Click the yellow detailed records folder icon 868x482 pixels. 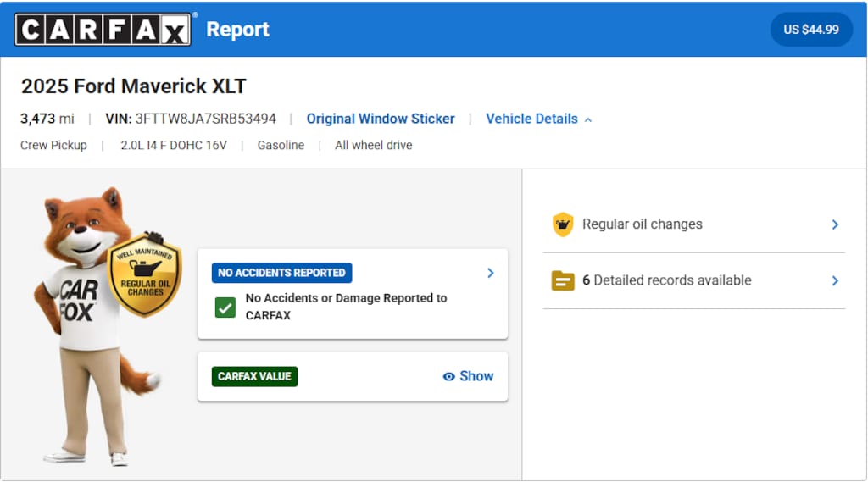pos(563,280)
